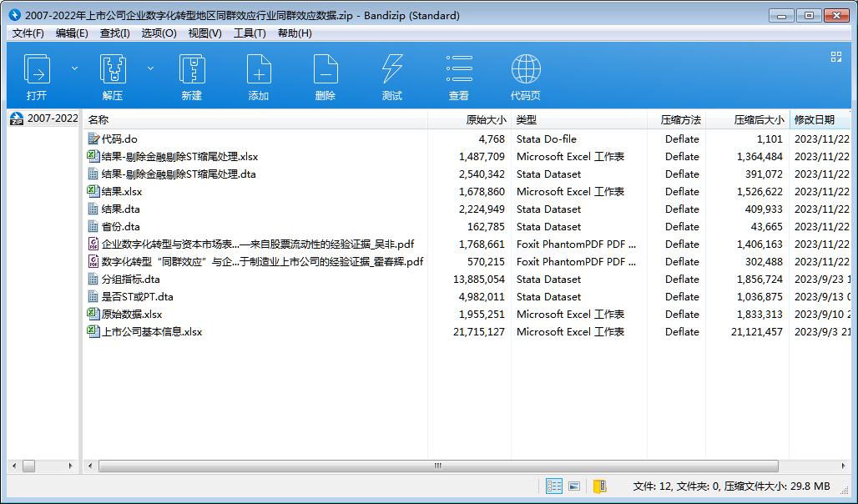The width and height of the screenshot is (858, 504).
Task: Click the yellow archive info icon in status bar
Action: point(600,486)
